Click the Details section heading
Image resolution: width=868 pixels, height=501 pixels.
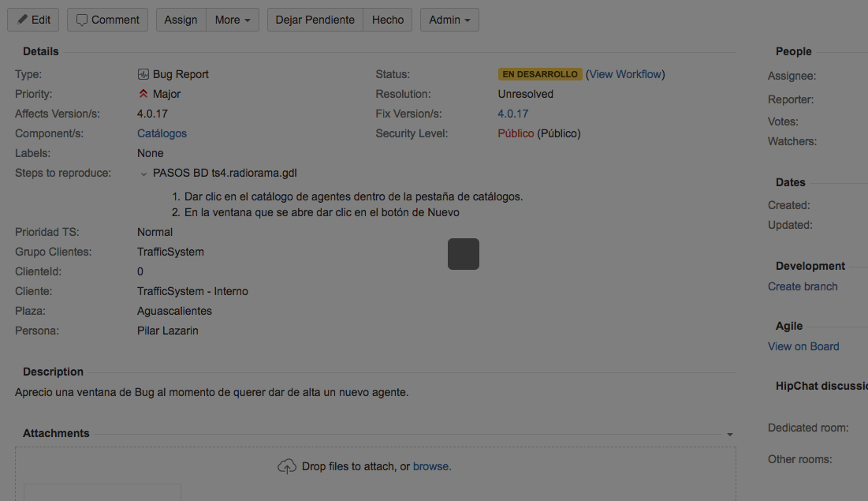pyautogui.click(x=40, y=51)
